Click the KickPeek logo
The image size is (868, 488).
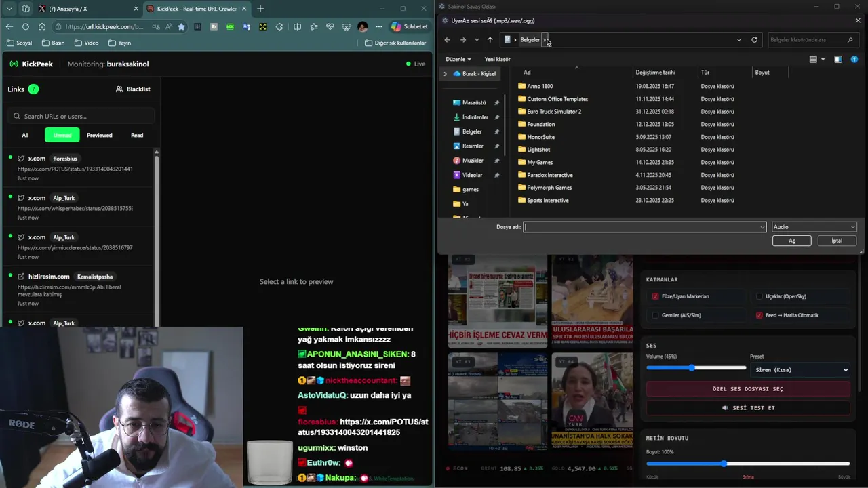(31, 64)
